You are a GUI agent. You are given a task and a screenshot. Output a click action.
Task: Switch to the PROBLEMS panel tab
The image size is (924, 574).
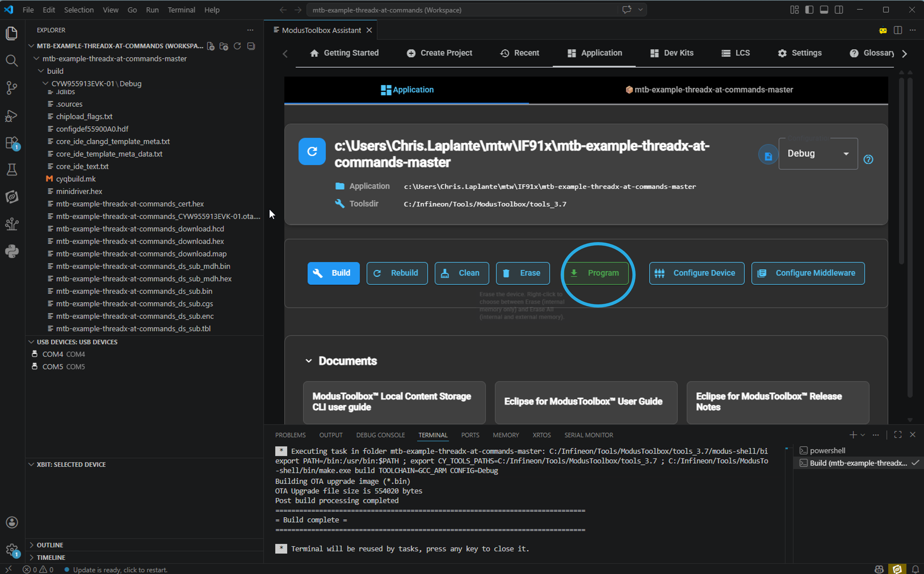coord(290,435)
